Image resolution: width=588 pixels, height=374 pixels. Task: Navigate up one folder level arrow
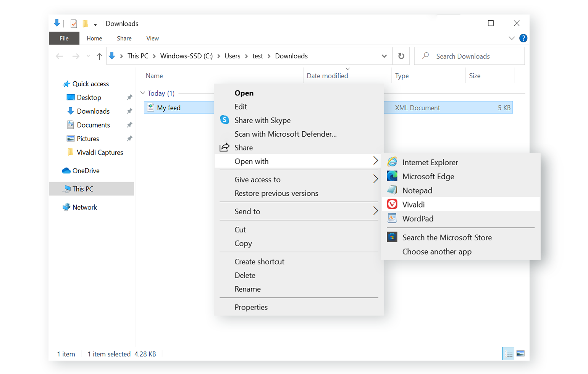(99, 56)
